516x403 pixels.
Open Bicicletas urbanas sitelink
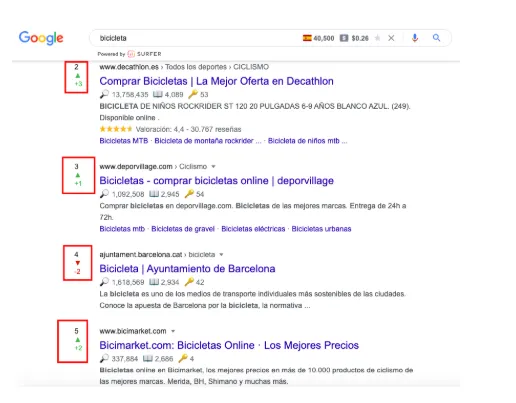[x=321, y=229]
